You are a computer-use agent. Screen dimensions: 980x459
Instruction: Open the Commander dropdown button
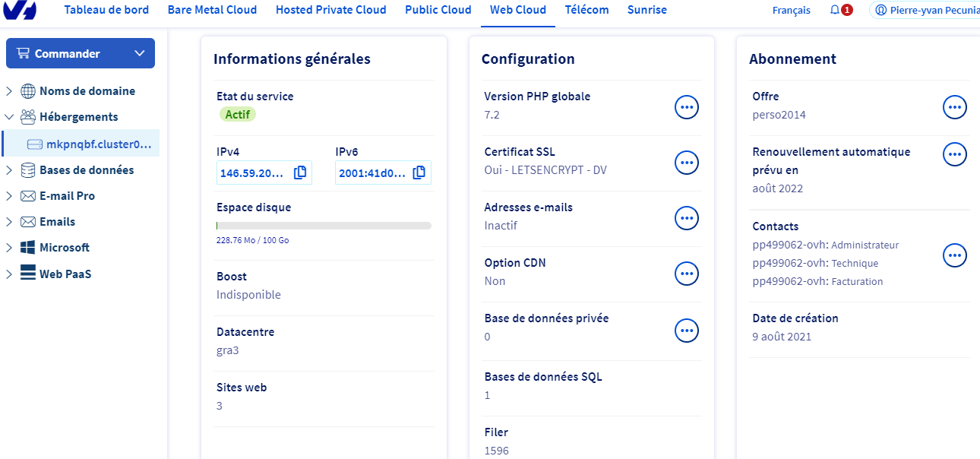coord(80,53)
